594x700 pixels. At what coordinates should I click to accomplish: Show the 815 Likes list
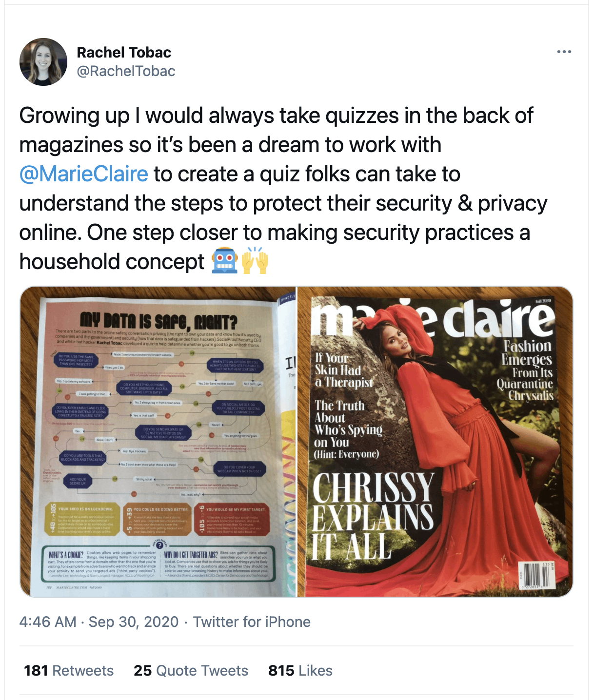300,671
